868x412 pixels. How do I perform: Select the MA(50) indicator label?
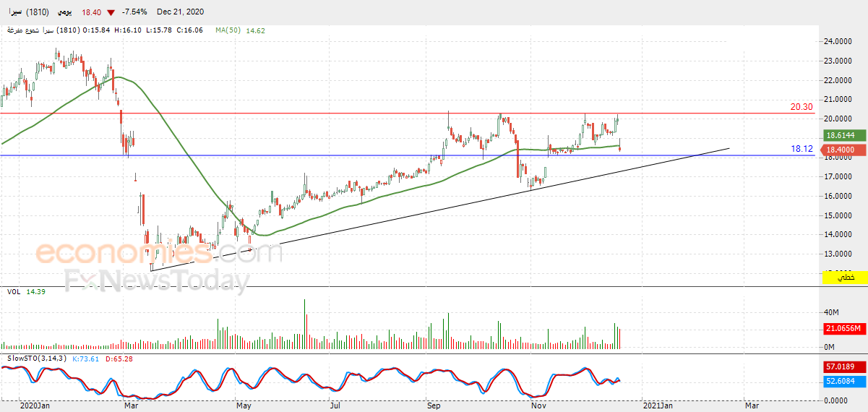point(228,30)
